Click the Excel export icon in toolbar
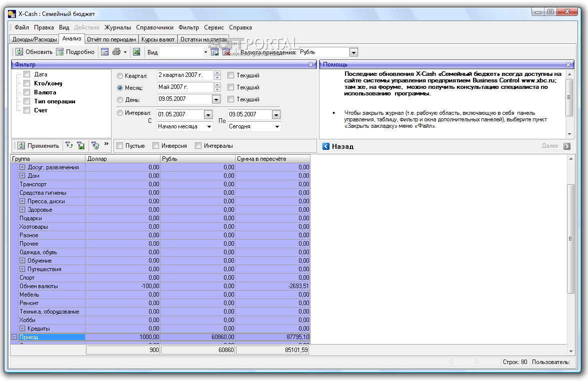The width and height of the screenshot is (588, 382). [x=136, y=52]
